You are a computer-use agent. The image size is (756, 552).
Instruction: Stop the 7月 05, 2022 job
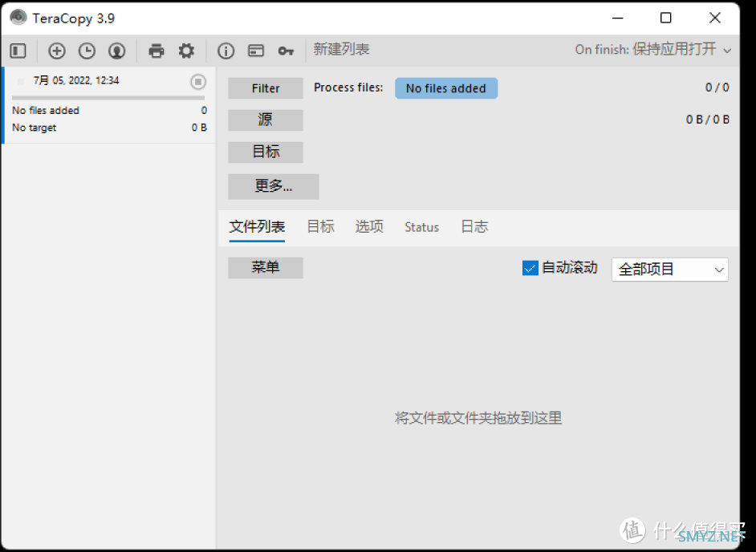198,82
